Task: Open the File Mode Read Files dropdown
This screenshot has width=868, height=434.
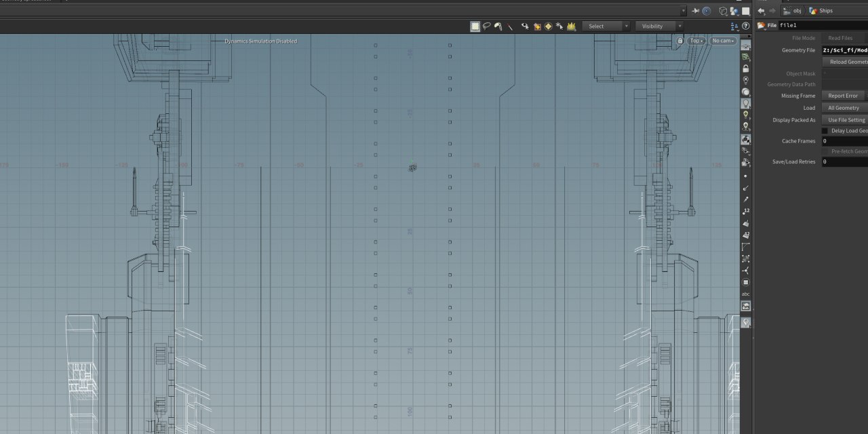Action: point(844,38)
